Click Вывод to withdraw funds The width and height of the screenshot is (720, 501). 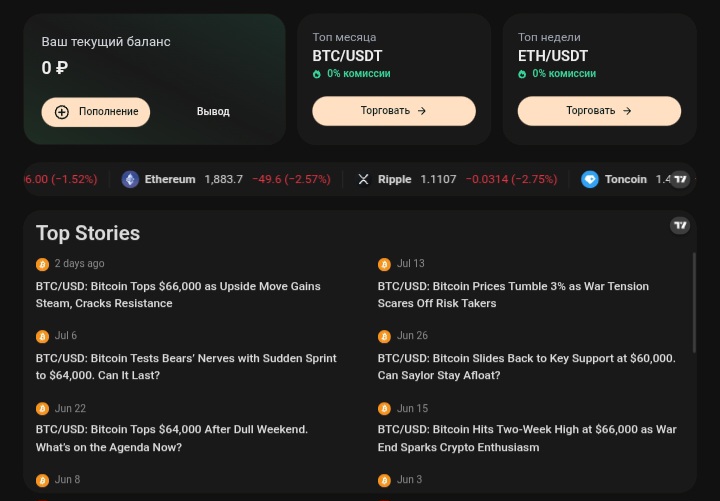(x=213, y=112)
